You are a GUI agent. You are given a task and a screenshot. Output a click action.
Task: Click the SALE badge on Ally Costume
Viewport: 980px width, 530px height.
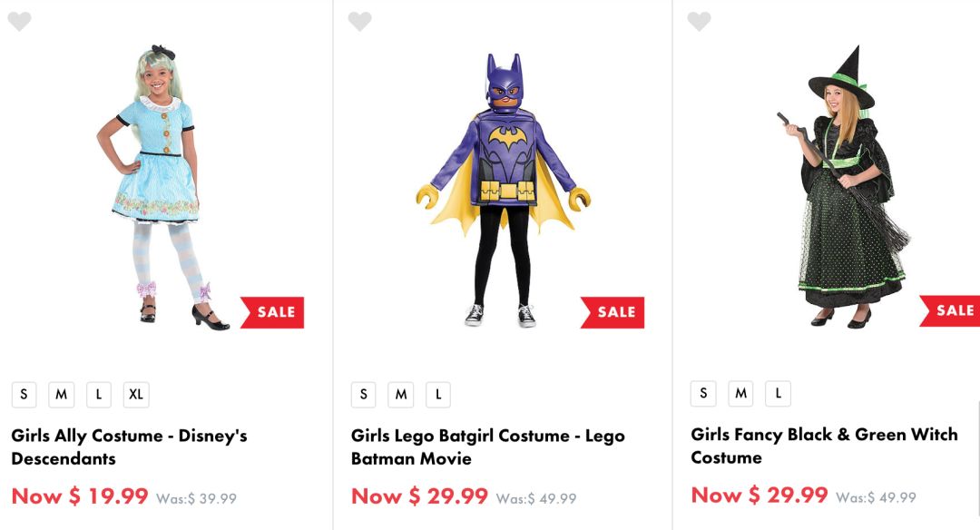click(x=273, y=312)
